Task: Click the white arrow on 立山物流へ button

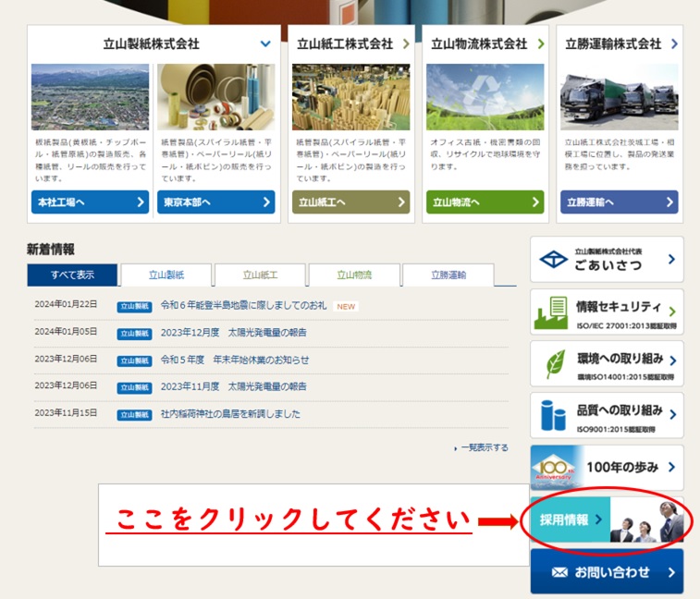Action: 535,202
